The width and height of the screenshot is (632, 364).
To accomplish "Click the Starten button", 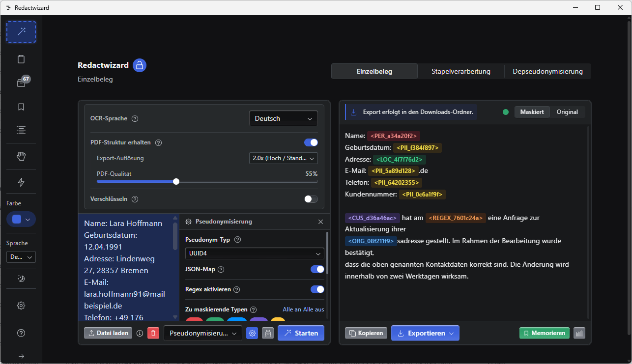I will [x=301, y=333].
